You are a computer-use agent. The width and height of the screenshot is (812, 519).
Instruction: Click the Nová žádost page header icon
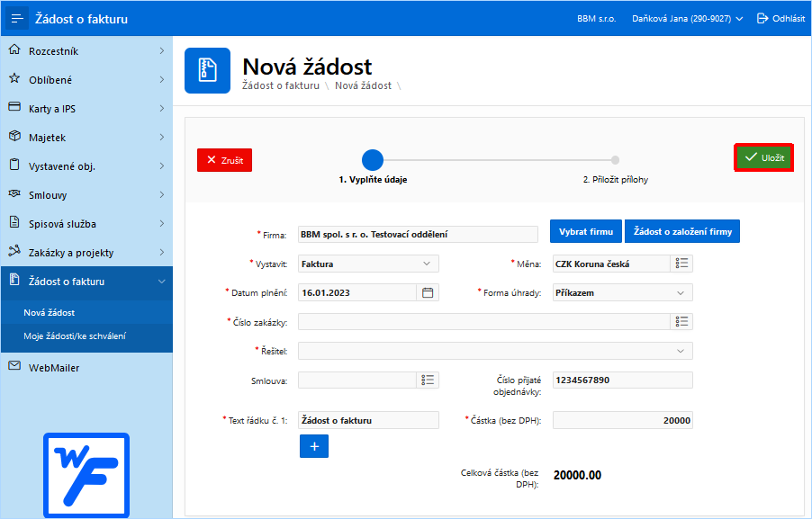[207, 70]
